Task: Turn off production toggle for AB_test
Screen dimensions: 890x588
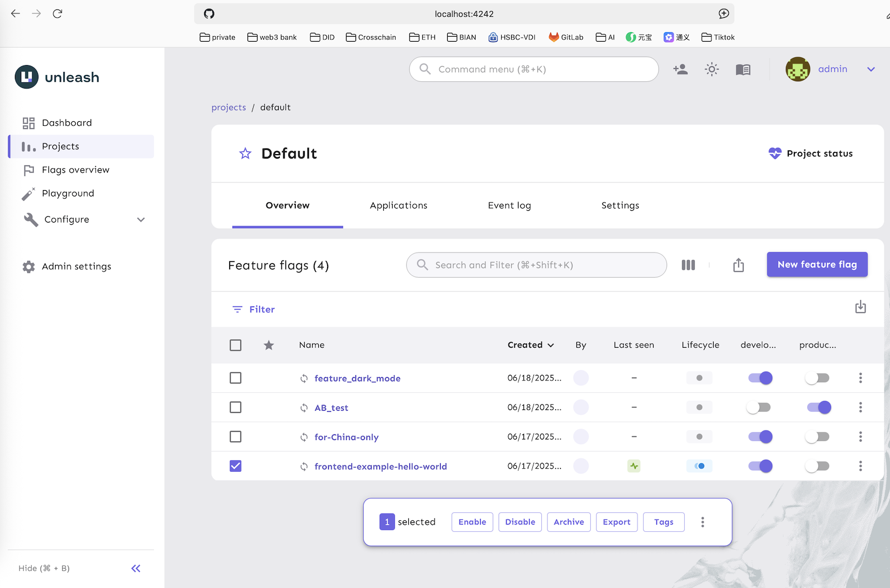Action: tap(819, 407)
